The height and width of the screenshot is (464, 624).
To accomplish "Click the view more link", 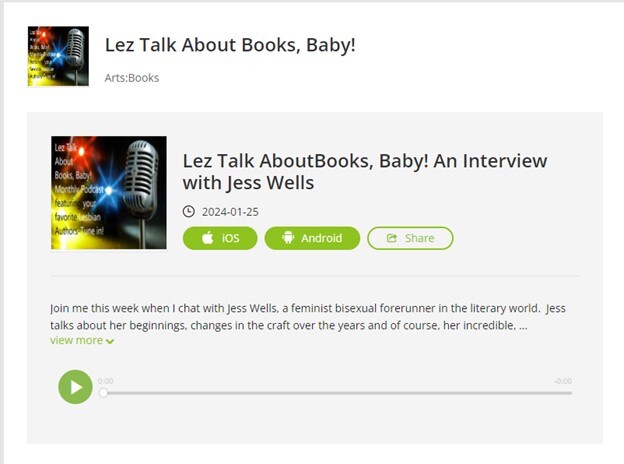I will 82,341.
